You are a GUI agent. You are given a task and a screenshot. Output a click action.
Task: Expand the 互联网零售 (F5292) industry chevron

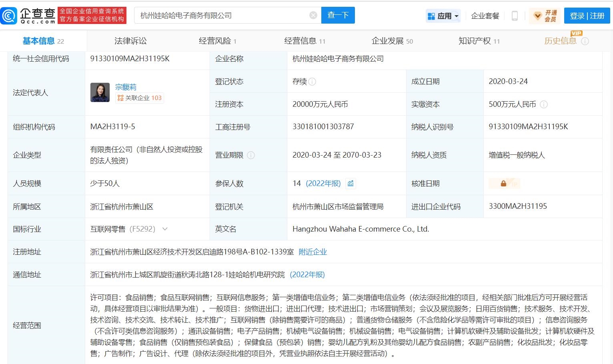(165, 229)
